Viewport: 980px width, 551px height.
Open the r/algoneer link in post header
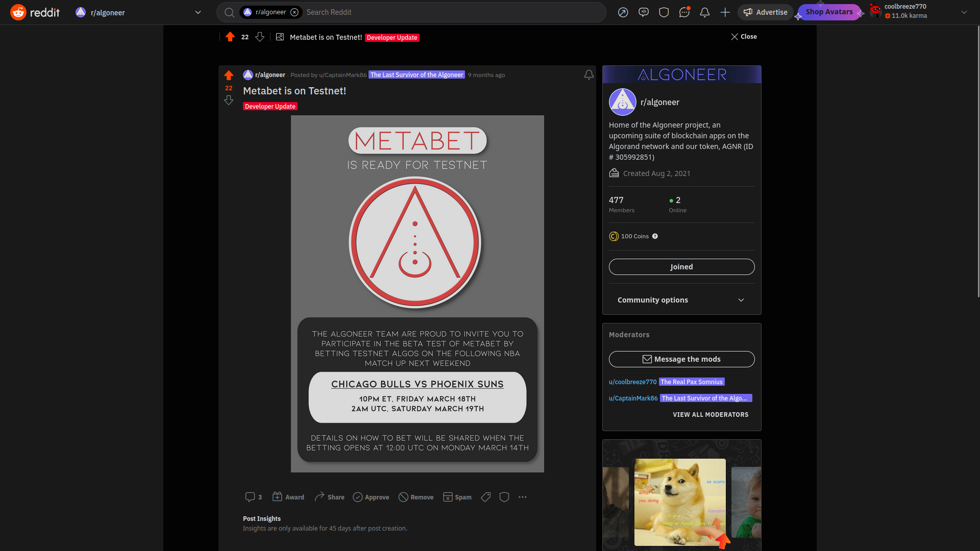coord(270,75)
